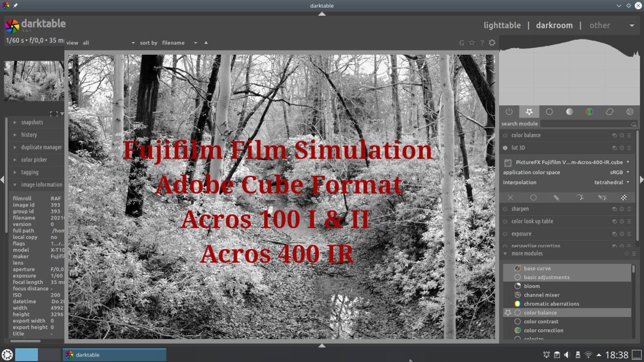The image size is (644, 362).
Task: Open the effects module group icon
Action: point(630,112)
